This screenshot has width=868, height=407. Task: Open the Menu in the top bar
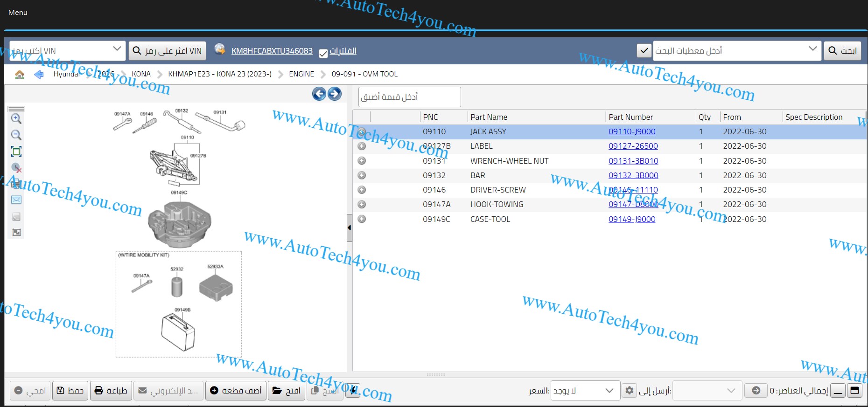pyautogui.click(x=18, y=13)
